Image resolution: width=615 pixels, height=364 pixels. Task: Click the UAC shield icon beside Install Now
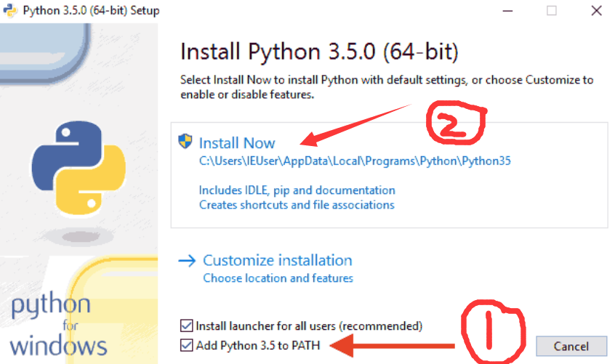tap(185, 142)
